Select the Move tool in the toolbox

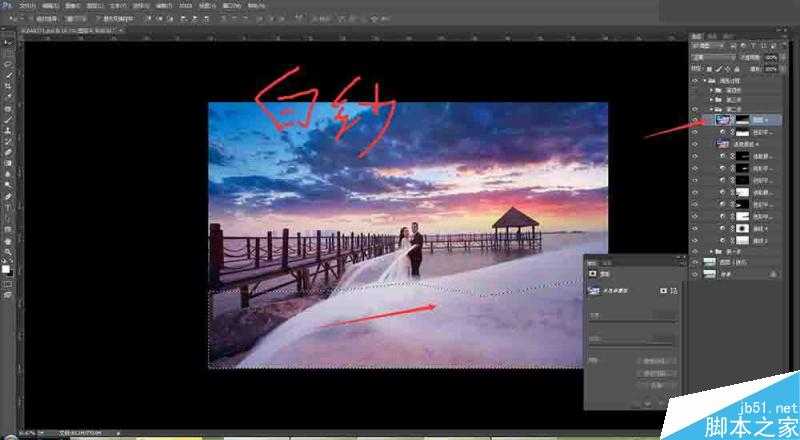pos(8,42)
